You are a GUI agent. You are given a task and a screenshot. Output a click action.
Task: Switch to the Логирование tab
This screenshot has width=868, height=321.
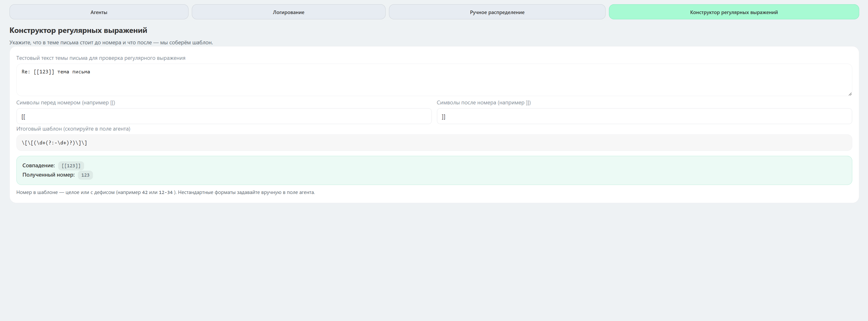coord(288,12)
